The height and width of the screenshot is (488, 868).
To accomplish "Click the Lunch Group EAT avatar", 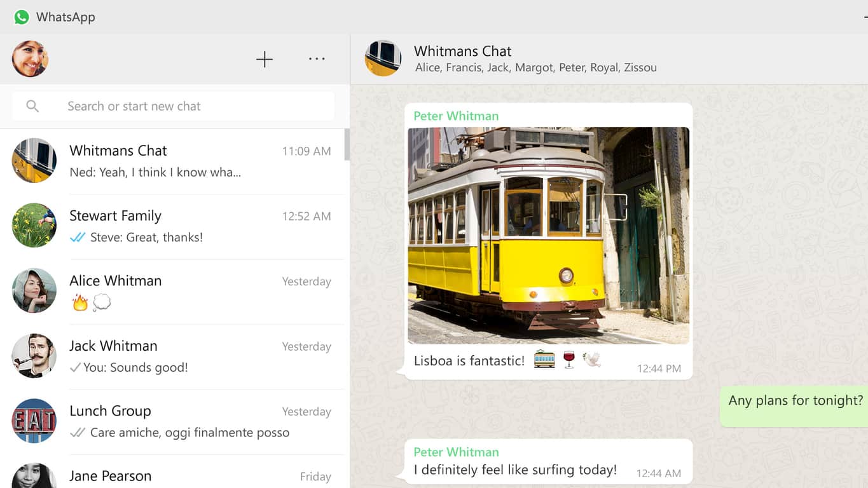I will (34, 421).
